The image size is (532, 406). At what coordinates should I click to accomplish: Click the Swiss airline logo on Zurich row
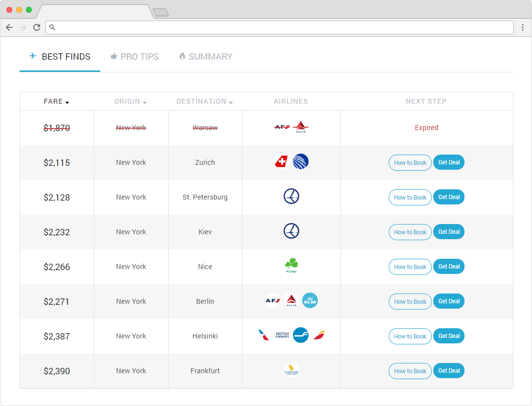click(x=281, y=161)
